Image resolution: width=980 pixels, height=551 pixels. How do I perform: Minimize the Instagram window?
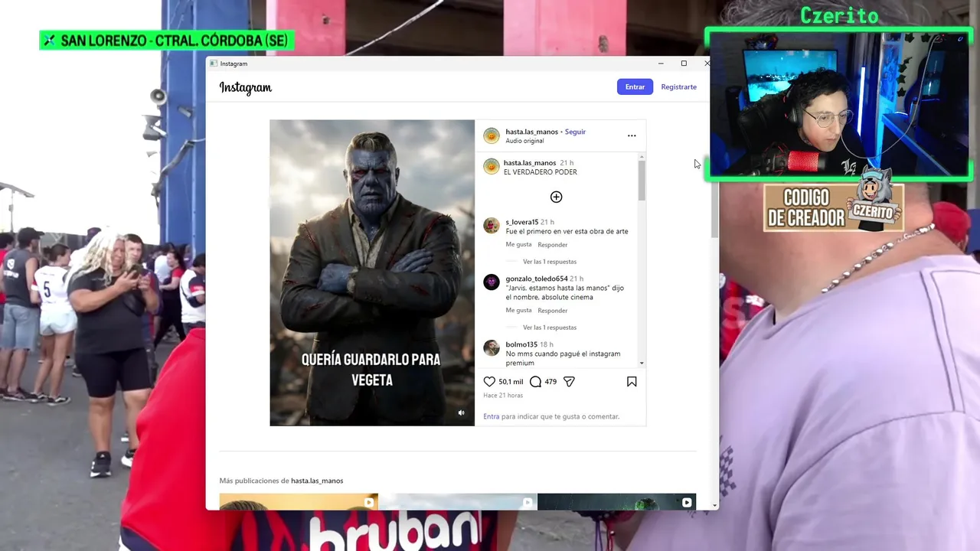tap(661, 64)
